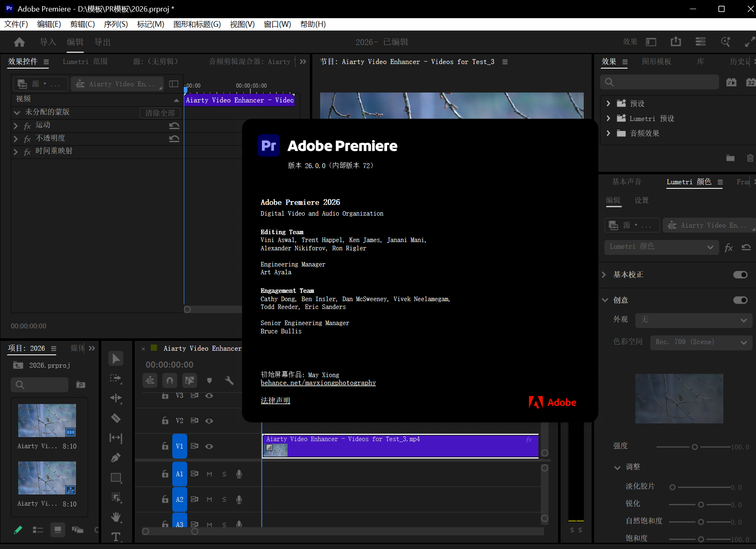The width and height of the screenshot is (756, 549).
Task: Select the Ripple Edit tool
Action: point(116,398)
